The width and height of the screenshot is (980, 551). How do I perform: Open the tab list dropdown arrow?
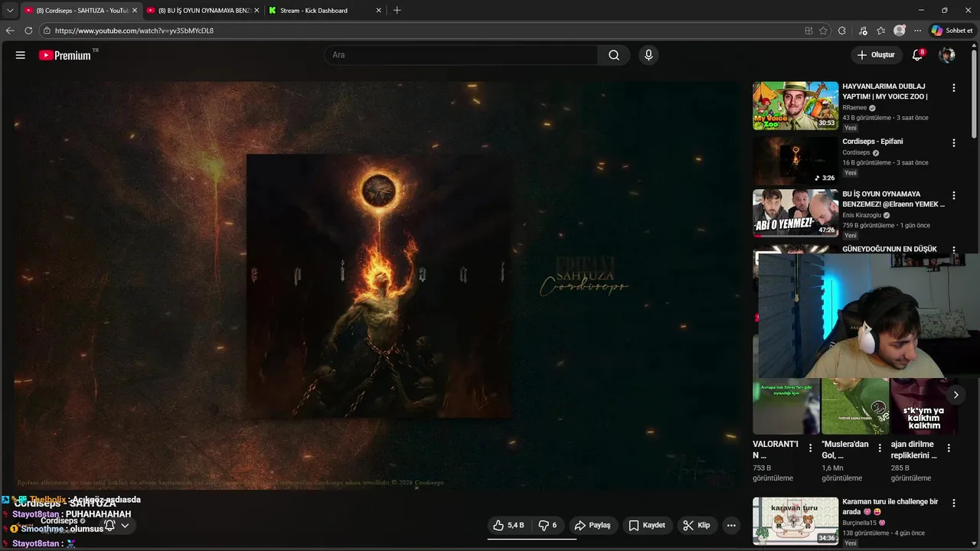pos(10,11)
